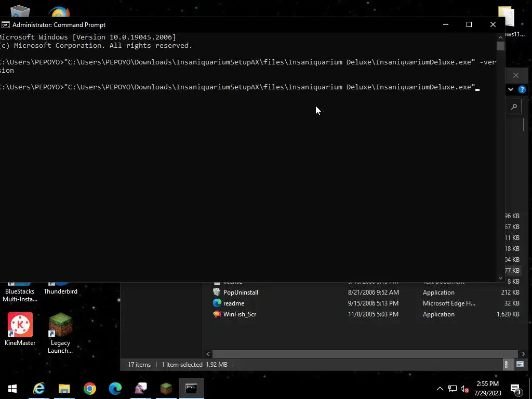Open the Command Prompt system menu icon

pyautogui.click(x=5, y=25)
